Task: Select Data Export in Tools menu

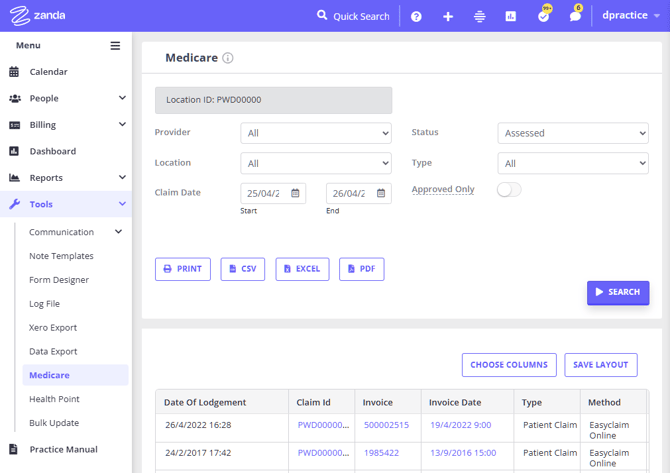Action: [x=53, y=351]
